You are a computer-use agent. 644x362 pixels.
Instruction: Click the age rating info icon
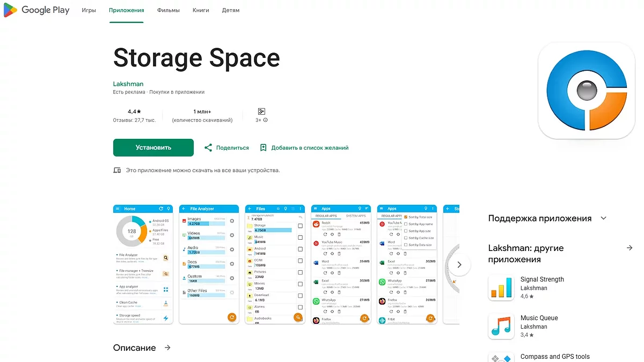265,120
